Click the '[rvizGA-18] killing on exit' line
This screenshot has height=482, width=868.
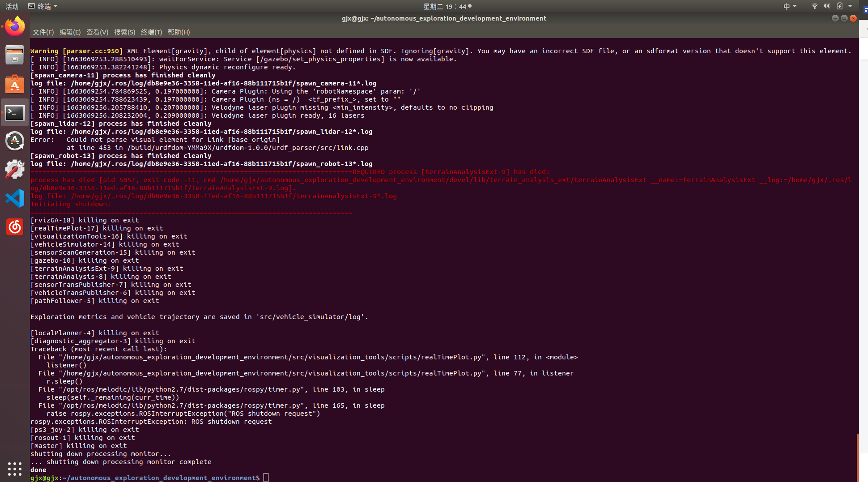(x=85, y=220)
